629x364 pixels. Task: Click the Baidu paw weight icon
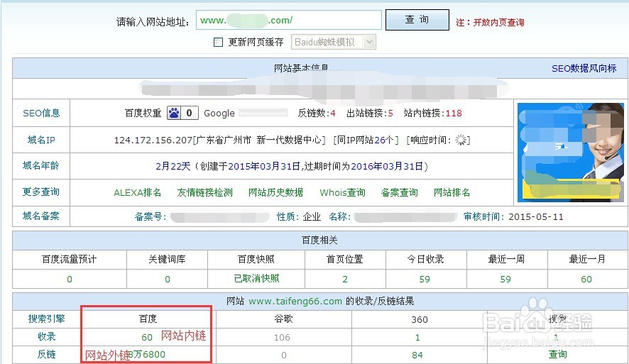point(174,113)
